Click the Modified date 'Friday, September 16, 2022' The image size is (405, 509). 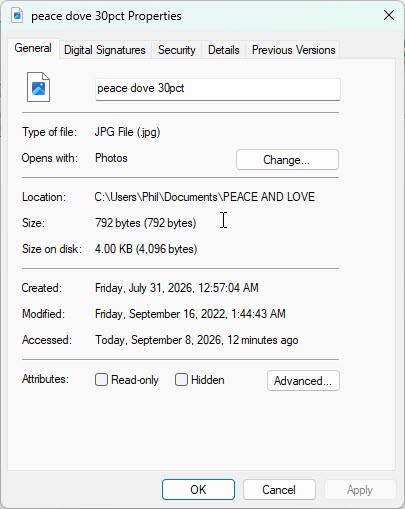click(x=161, y=314)
